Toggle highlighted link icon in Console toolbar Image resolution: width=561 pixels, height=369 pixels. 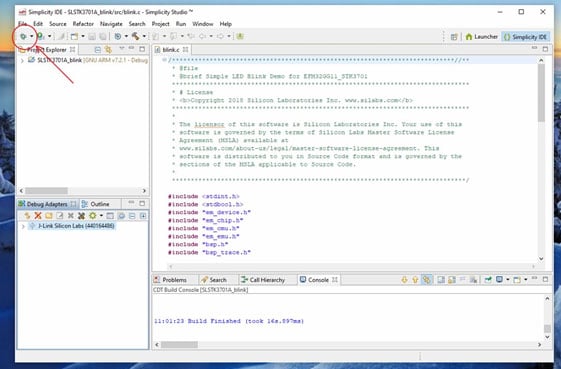tap(427, 280)
